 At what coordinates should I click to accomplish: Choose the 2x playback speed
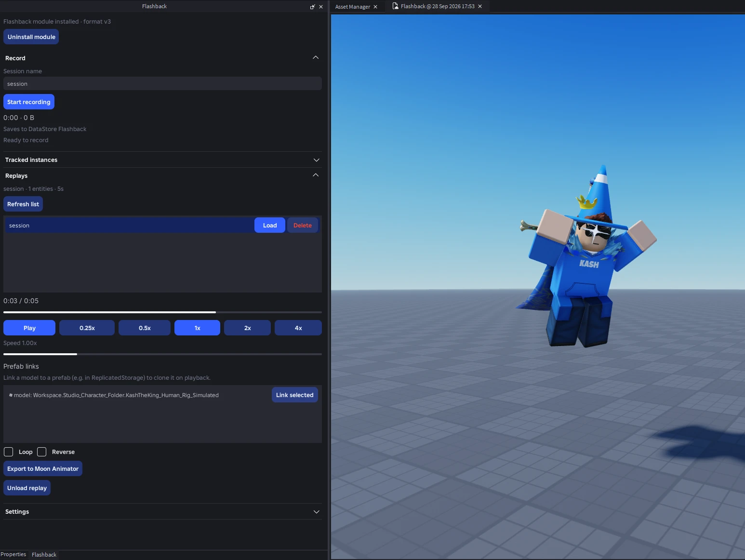coord(248,328)
